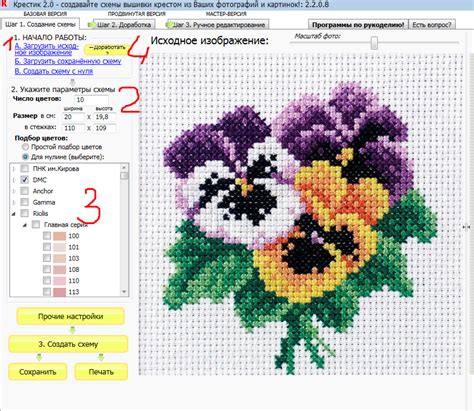This screenshot has width=474, height=411.
Task: Click the red application icon in title bar
Action: (4, 4)
